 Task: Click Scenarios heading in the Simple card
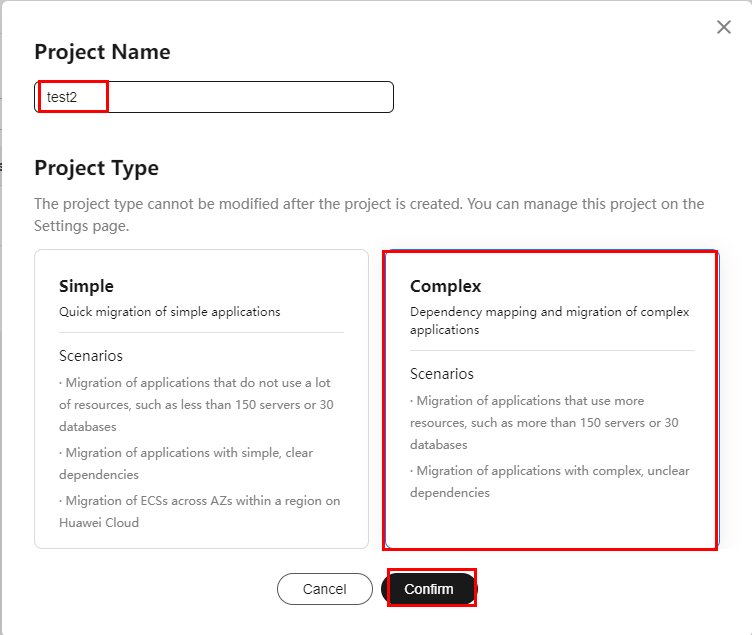(x=91, y=356)
